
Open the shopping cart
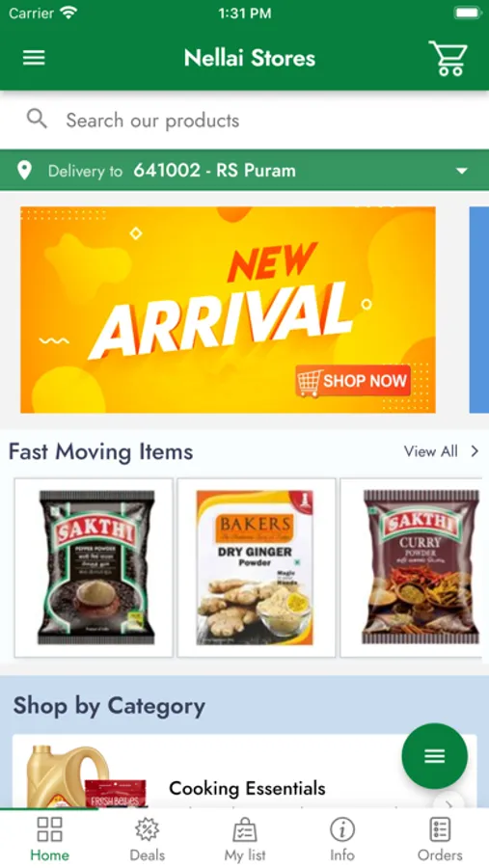click(x=448, y=58)
